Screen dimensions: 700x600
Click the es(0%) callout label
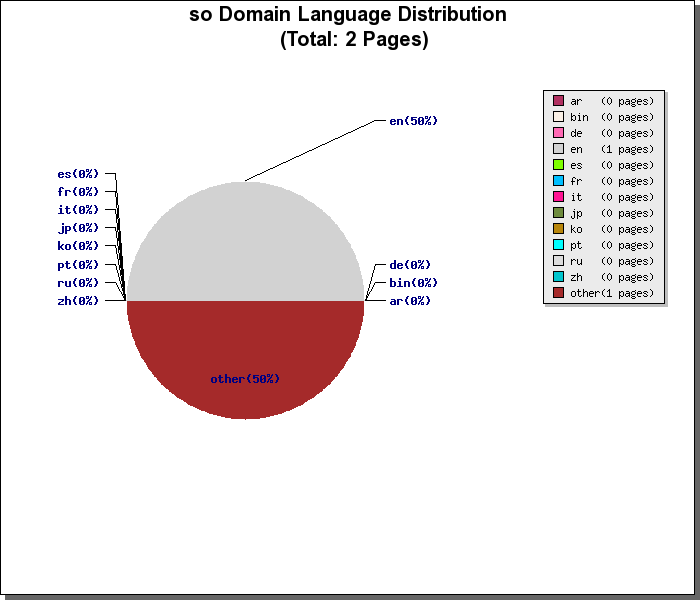click(78, 174)
